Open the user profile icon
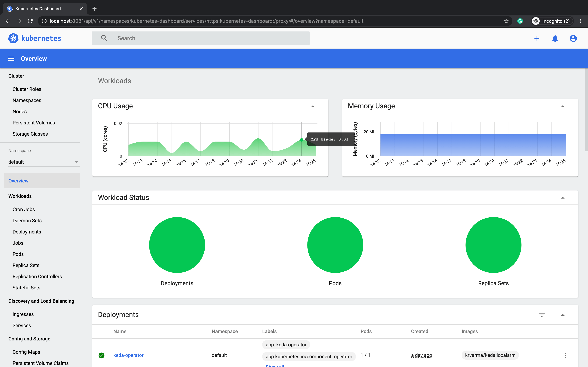 click(x=573, y=38)
